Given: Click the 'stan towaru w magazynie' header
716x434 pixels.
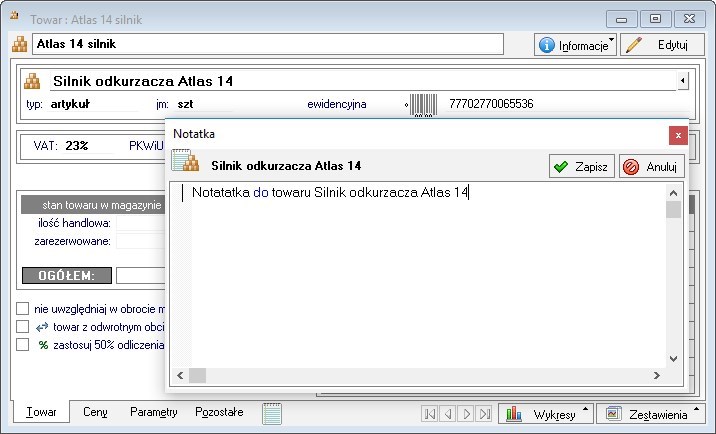Looking at the screenshot, I should pyautogui.click(x=93, y=205).
